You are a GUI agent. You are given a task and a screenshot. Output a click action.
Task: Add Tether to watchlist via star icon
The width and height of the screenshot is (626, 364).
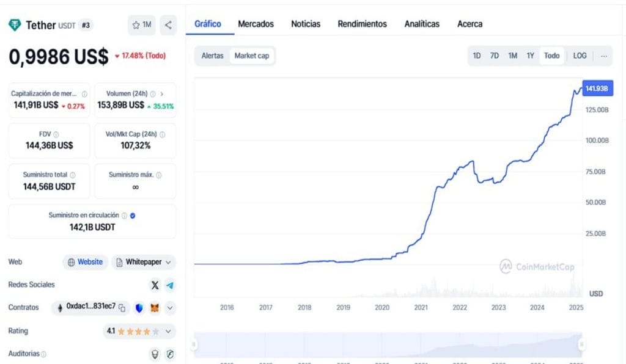point(141,25)
